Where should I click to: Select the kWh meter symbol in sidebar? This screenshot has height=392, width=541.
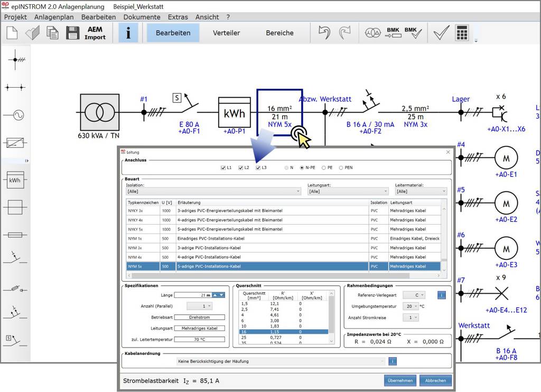pos(15,180)
